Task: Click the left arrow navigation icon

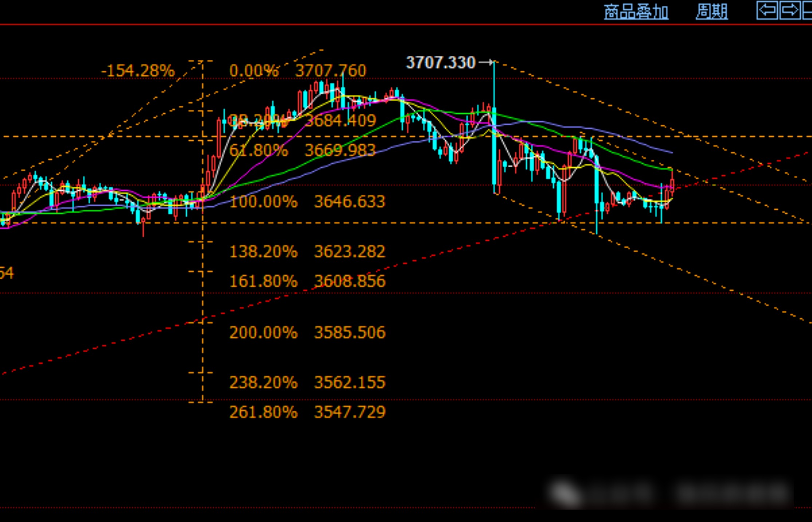Action: [767, 10]
